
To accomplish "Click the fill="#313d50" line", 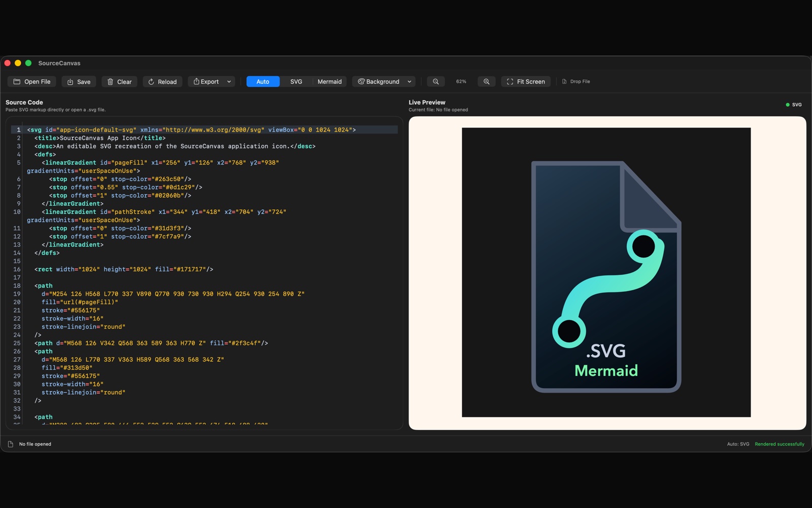I will coord(67,368).
